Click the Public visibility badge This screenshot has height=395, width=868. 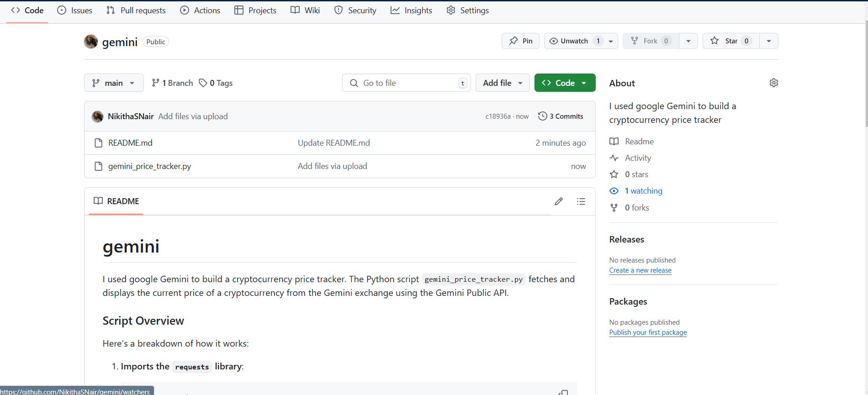click(x=156, y=42)
